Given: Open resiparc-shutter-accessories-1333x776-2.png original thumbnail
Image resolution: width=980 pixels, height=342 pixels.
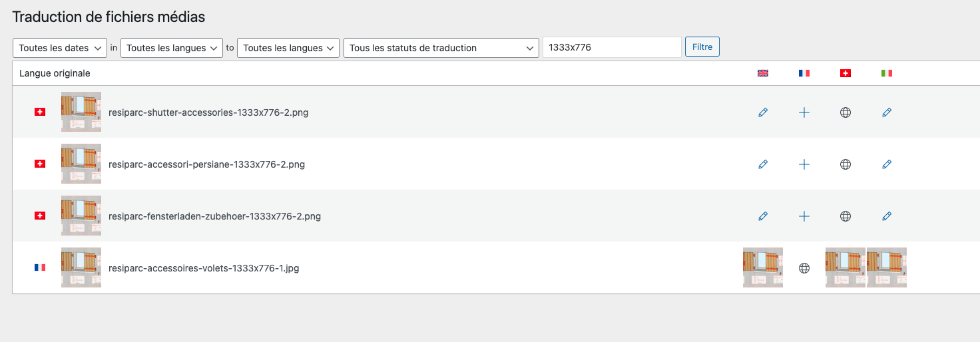Looking at the screenshot, I should pyautogui.click(x=81, y=112).
